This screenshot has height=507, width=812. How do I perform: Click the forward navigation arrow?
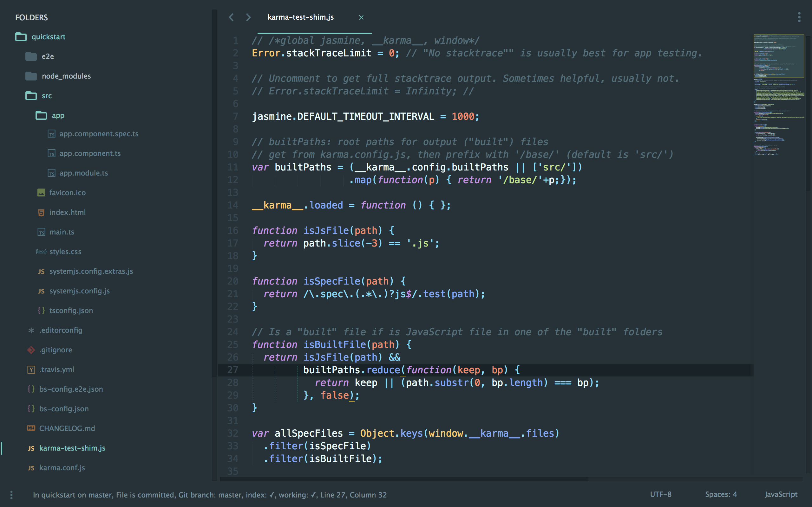[248, 17]
